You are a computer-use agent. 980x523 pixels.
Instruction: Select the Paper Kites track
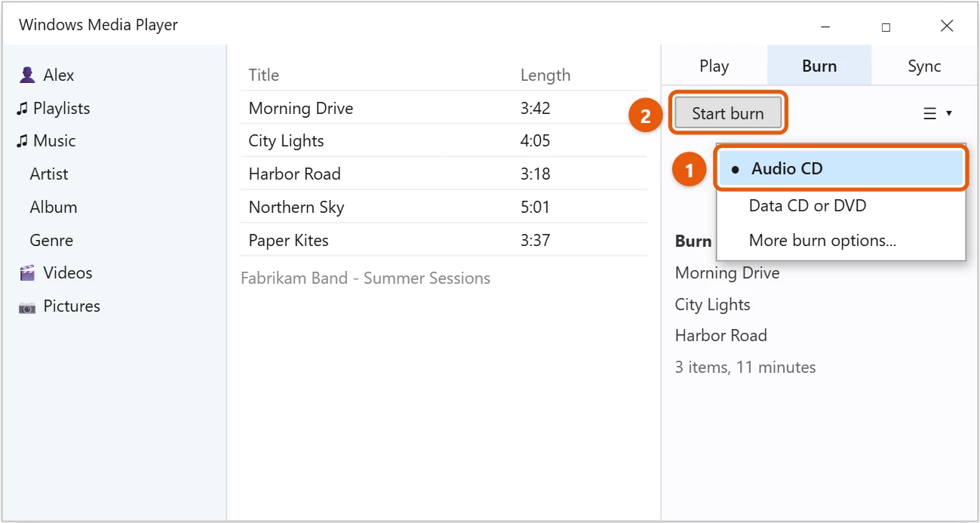444,241
